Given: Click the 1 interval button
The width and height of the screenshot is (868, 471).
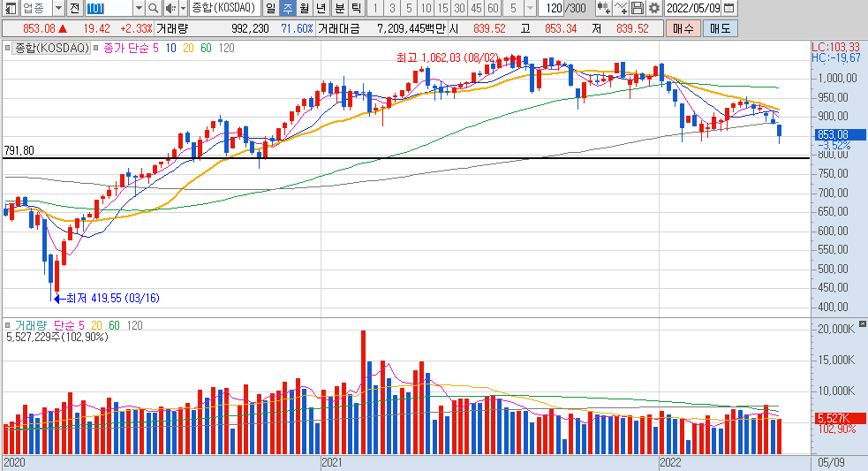Looking at the screenshot, I should pyautogui.click(x=375, y=8).
